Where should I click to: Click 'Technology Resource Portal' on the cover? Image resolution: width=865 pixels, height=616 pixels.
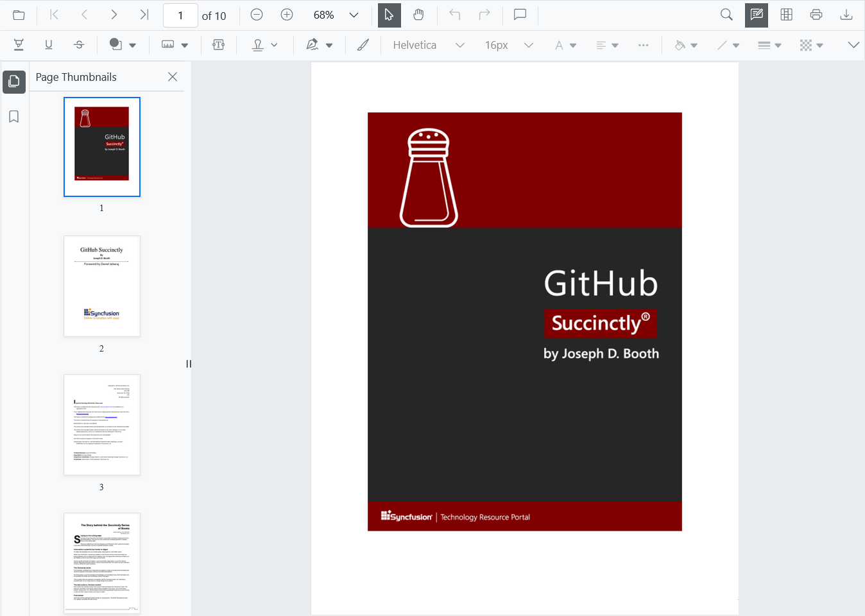(x=485, y=517)
